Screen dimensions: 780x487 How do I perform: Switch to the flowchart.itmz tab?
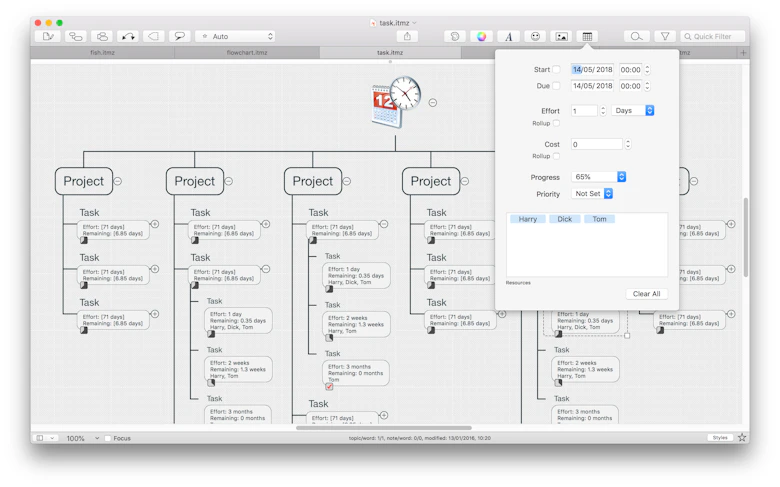(247, 52)
